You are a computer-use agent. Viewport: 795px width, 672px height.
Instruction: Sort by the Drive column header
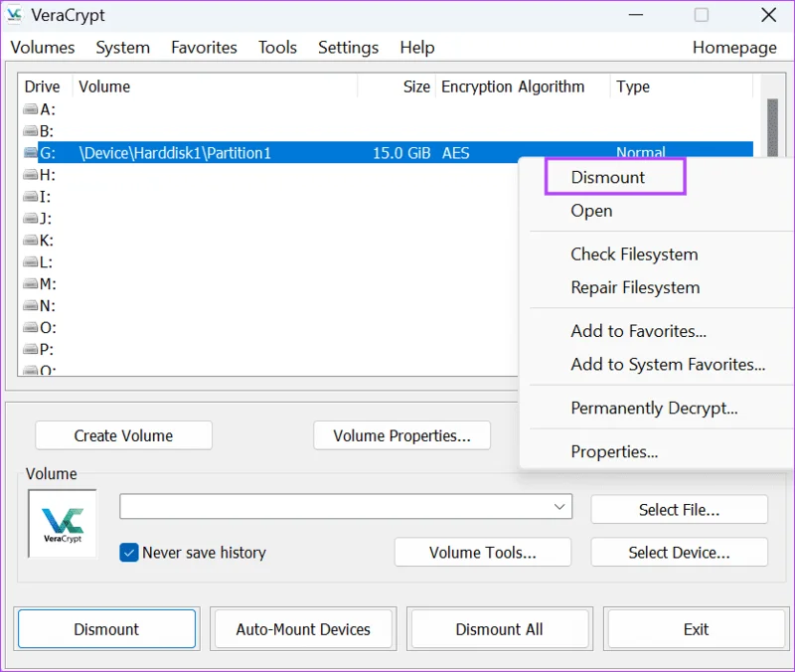point(45,86)
